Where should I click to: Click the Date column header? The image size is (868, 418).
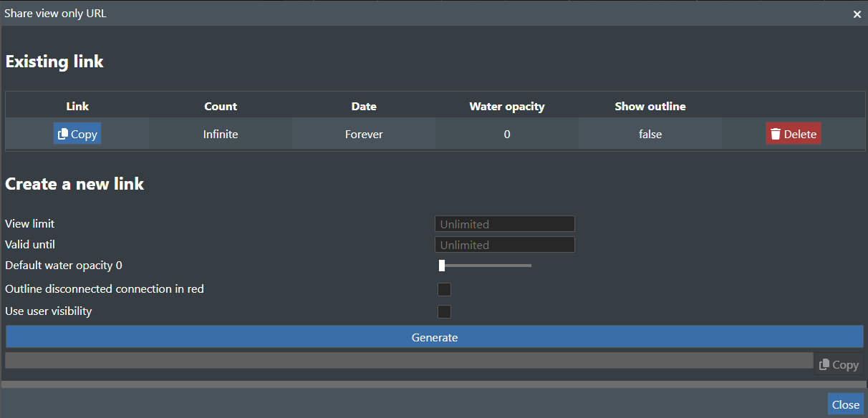coord(364,106)
